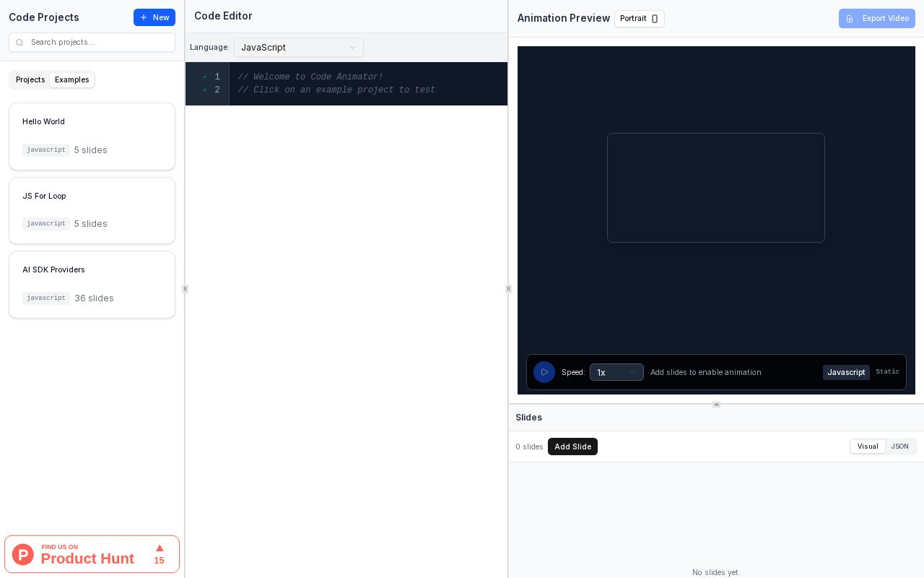Click line number 2 in the editor gutter
Screen dimensions: 924x578
(217, 90)
